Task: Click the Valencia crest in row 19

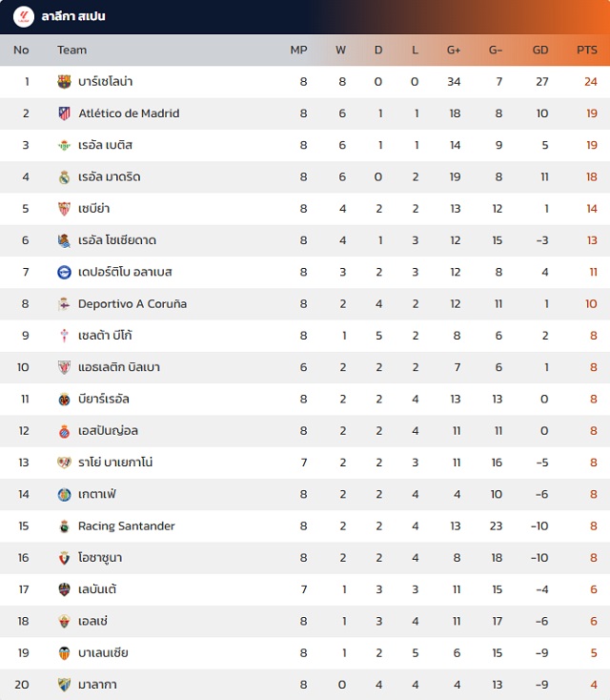Action: pyautogui.click(x=64, y=653)
